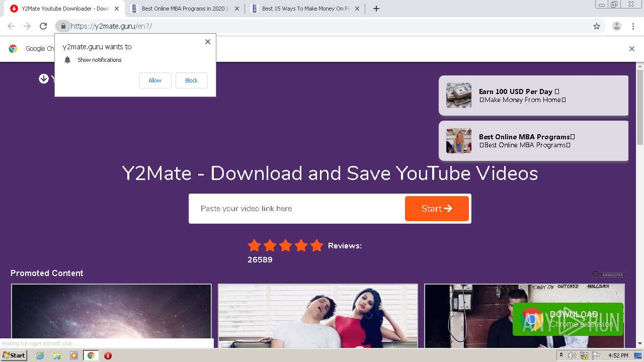Viewport: 644px width, 362px height.
Task: Click the browser forward arrow
Action: tap(27, 26)
